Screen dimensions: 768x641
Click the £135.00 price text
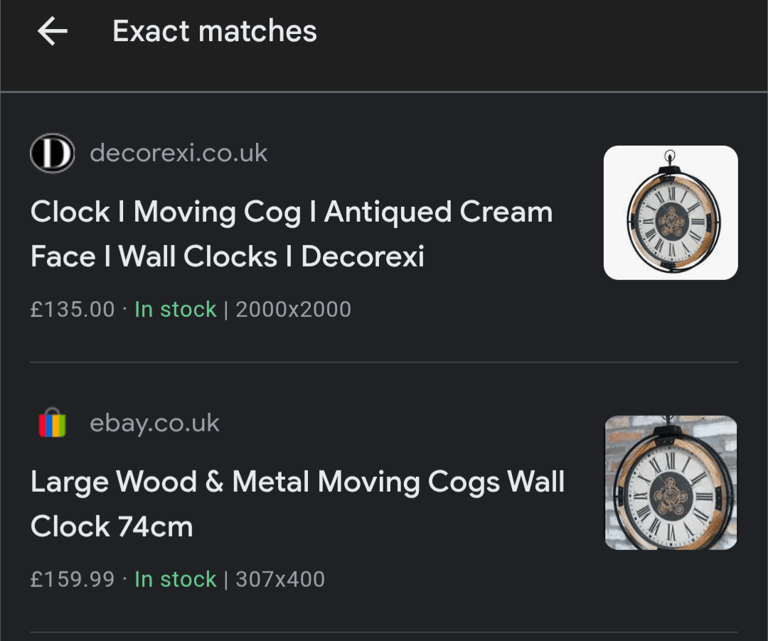click(x=72, y=309)
